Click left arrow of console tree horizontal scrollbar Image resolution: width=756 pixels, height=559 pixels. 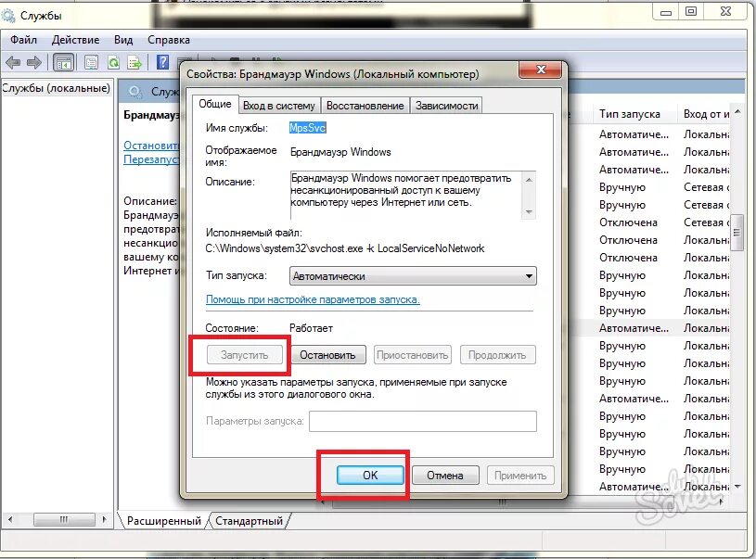10,519
